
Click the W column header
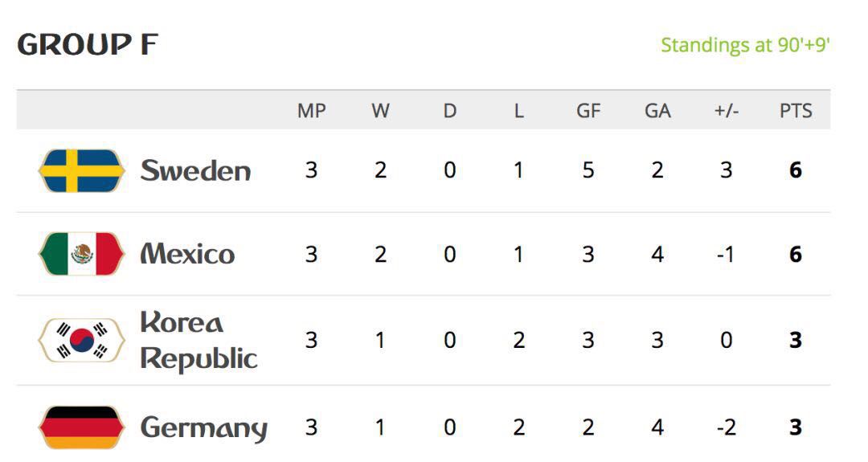[380, 111]
